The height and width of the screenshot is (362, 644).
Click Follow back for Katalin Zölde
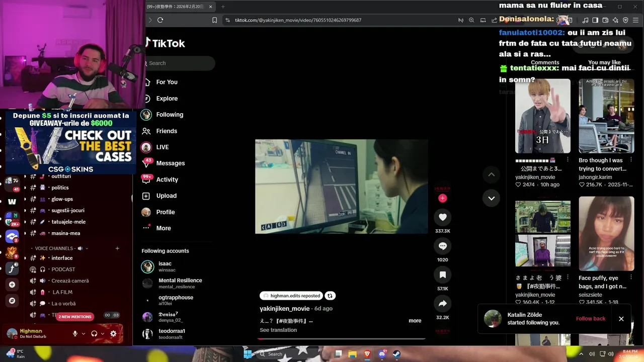(x=591, y=319)
